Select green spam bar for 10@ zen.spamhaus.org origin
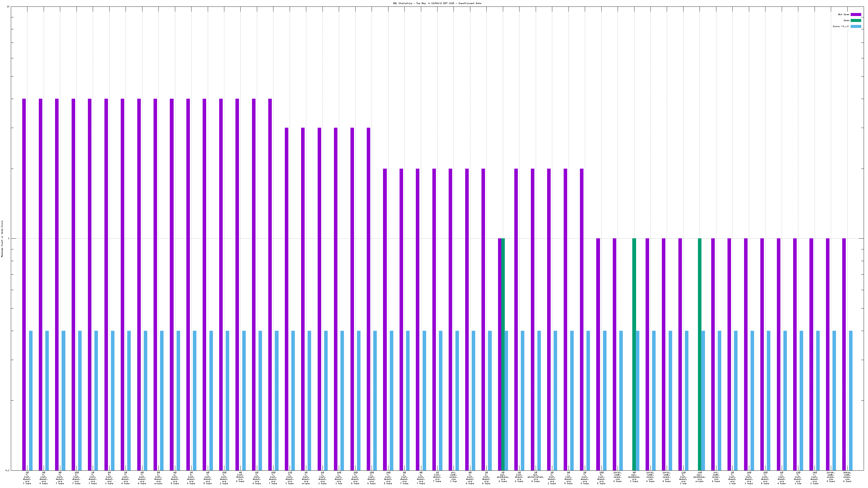This screenshot has height=488, width=868. (700, 354)
